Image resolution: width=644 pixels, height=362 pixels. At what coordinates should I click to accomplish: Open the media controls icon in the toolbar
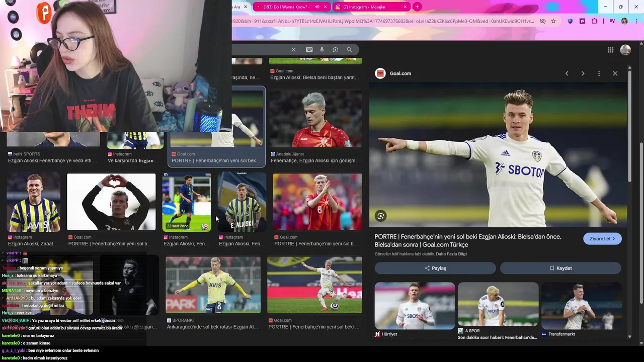[x=612, y=21]
